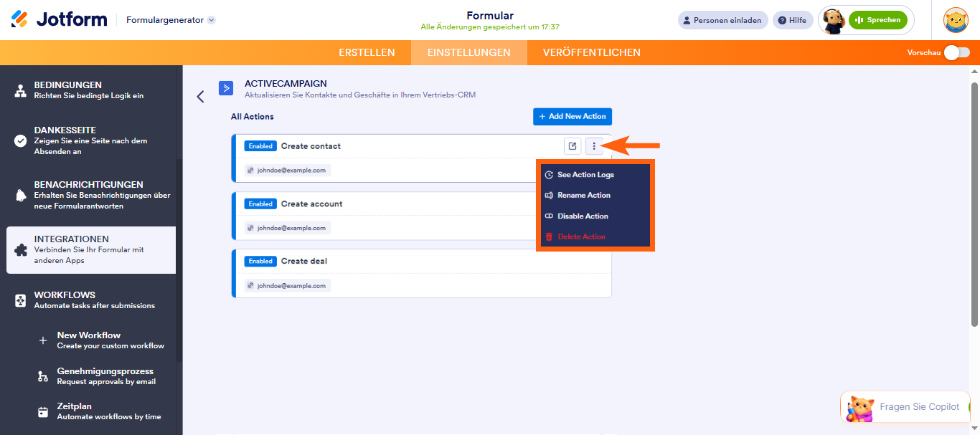Click the Formular form title
The image size is (980, 435).
click(490, 16)
